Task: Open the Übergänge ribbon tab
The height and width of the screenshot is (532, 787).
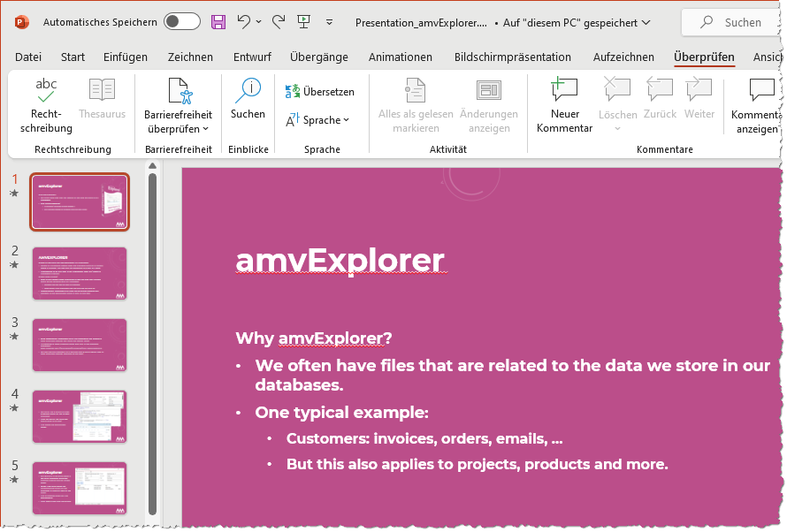Action: (319, 57)
